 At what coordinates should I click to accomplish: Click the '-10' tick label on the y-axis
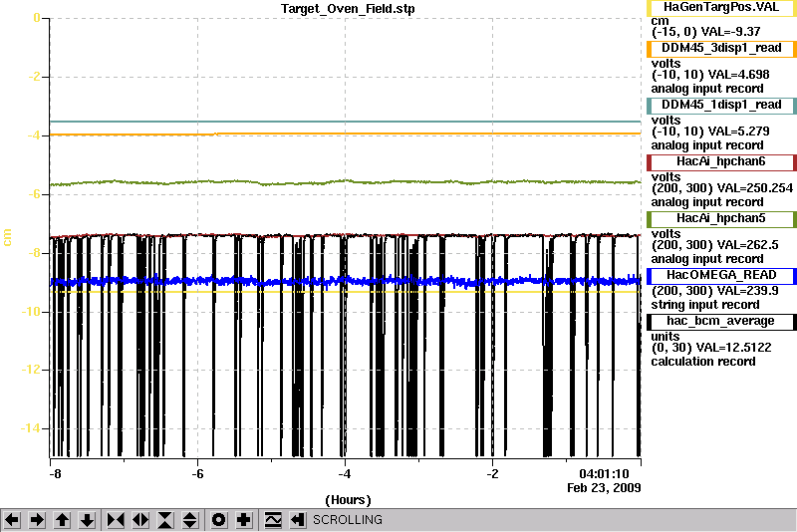31,312
